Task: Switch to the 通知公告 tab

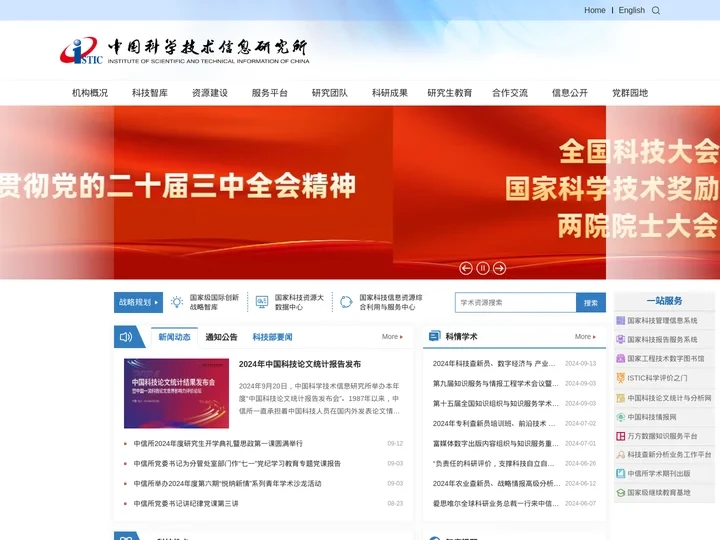Action: coord(221,337)
